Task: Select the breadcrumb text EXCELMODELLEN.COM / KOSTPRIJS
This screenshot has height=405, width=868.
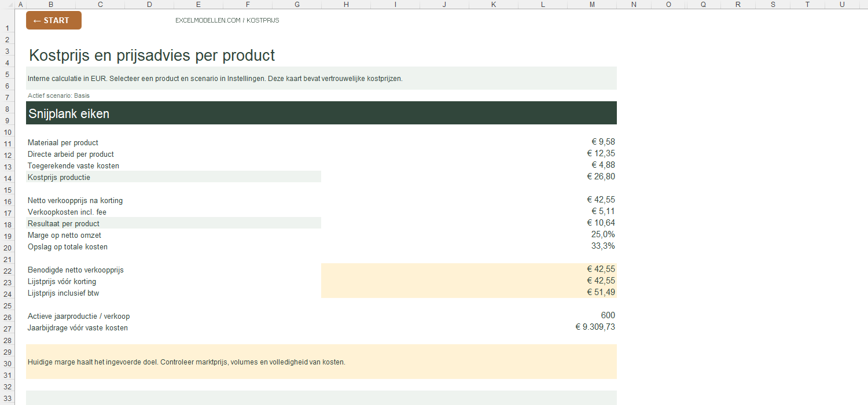Action: click(227, 20)
